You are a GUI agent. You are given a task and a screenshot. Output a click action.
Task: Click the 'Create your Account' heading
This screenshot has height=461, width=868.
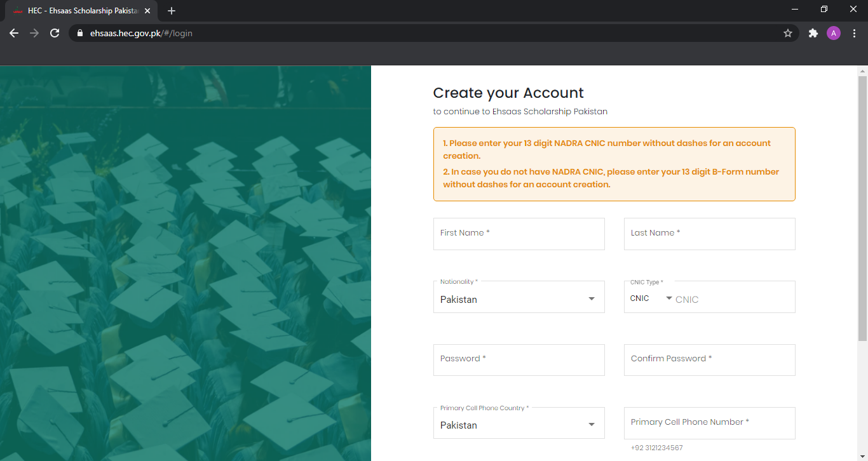pyautogui.click(x=508, y=93)
